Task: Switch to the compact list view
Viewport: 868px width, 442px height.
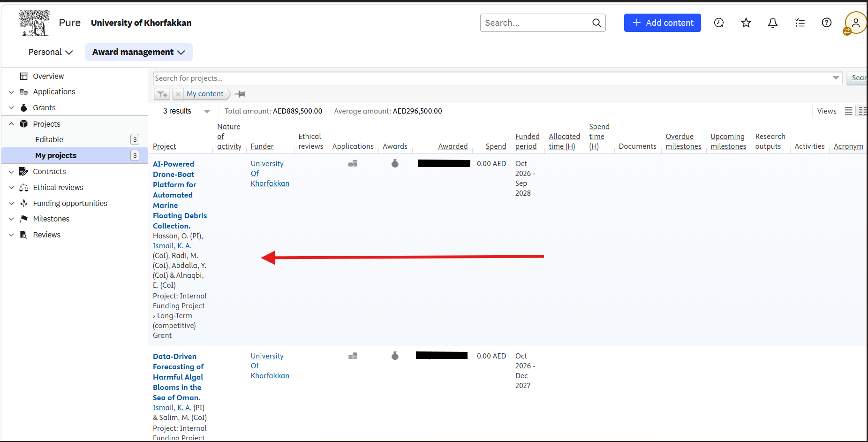Action: pos(848,111)
